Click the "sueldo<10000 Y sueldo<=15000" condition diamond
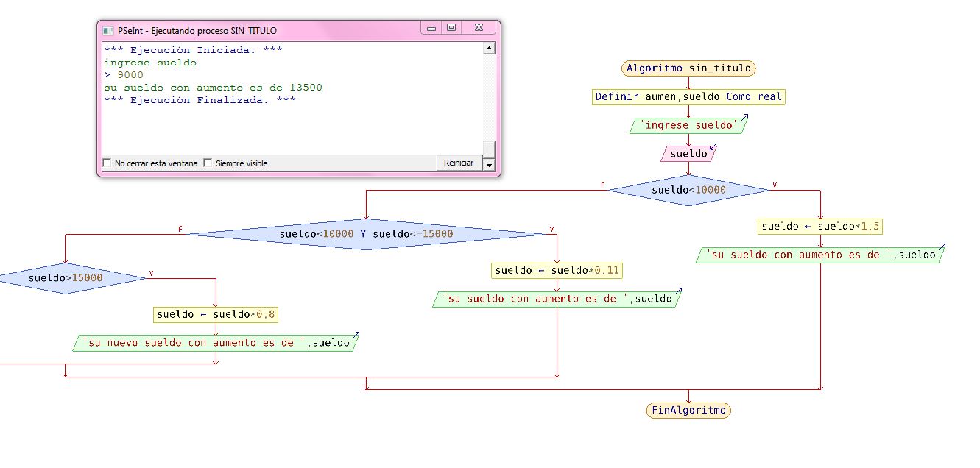The height and width of the screenshot is (468, 980). [368, 233]
